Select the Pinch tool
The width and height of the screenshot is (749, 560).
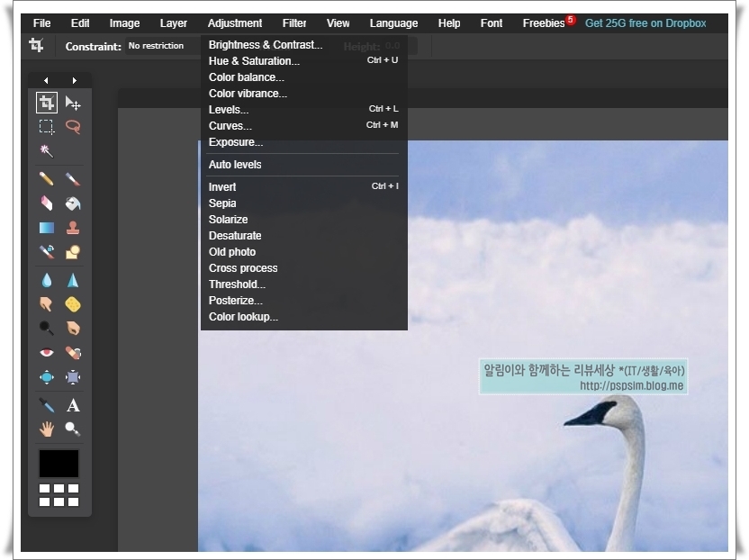tap(73, 377)
